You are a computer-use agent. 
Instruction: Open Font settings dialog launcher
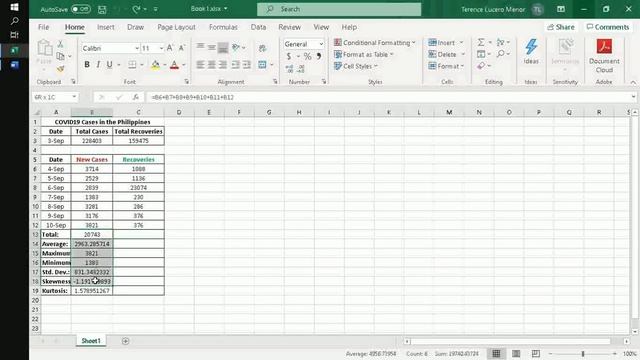(187, 82)
